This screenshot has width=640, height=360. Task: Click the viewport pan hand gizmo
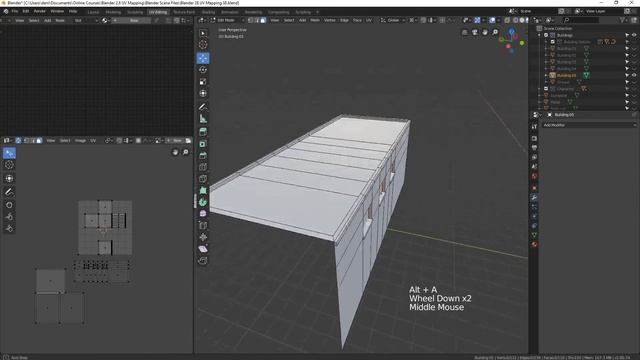(x=485, y=32)
